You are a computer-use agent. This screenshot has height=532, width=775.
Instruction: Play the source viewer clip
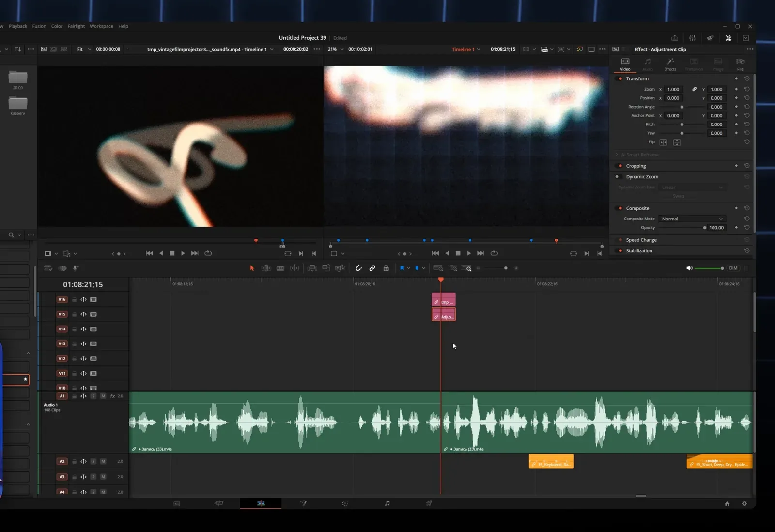183,253
